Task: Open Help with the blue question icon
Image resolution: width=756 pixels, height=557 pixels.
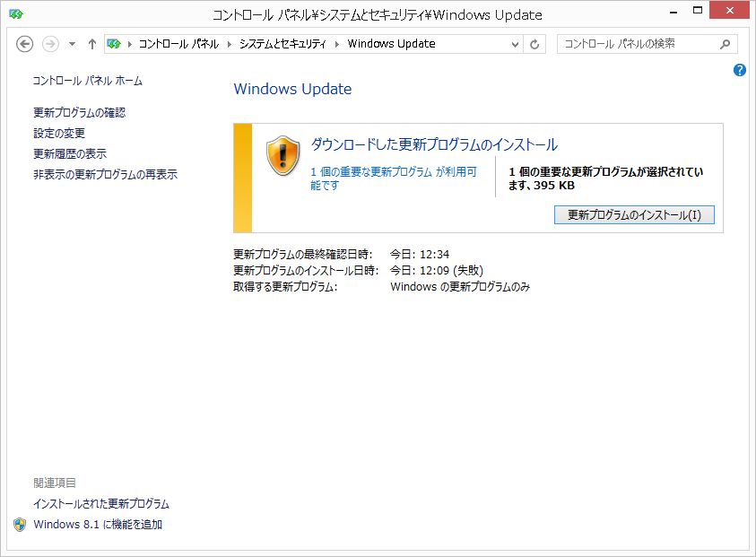Action: (740, 70)
